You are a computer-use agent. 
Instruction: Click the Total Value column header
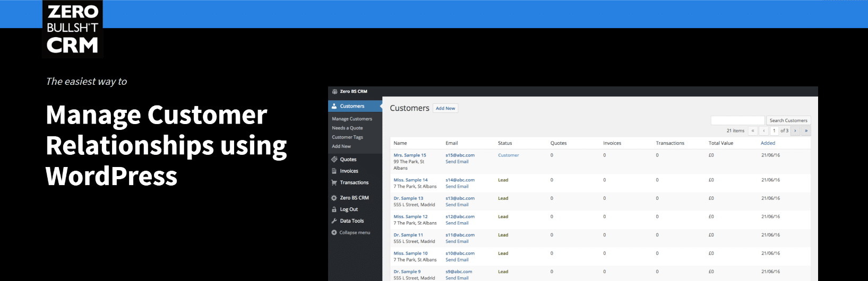tap(721, 143)
